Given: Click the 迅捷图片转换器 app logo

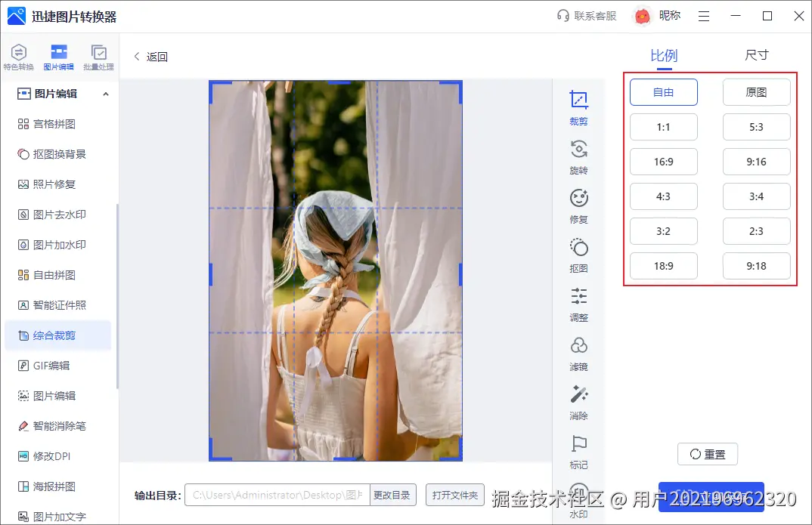Looking at the screenshot, I should tap(17, 17).
